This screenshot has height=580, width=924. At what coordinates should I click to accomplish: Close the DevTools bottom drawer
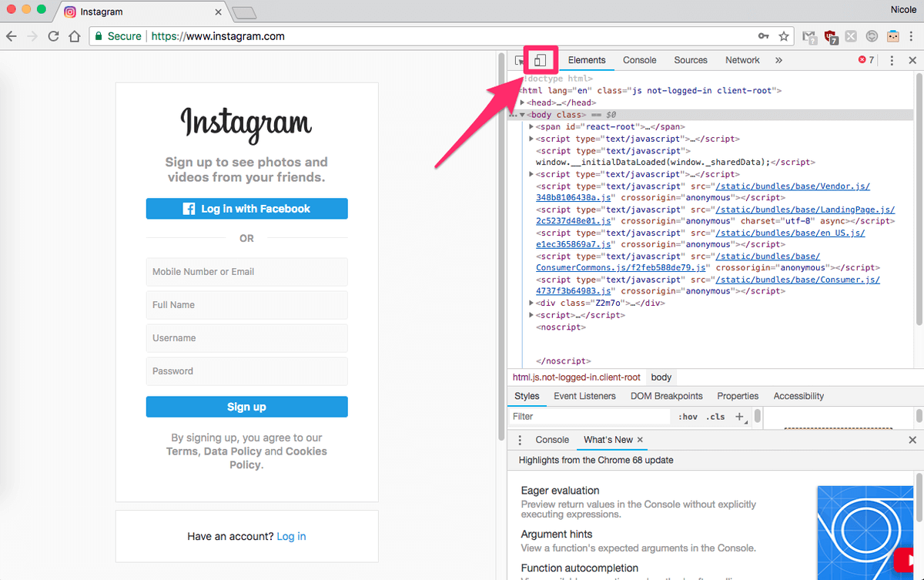(912, 440)
